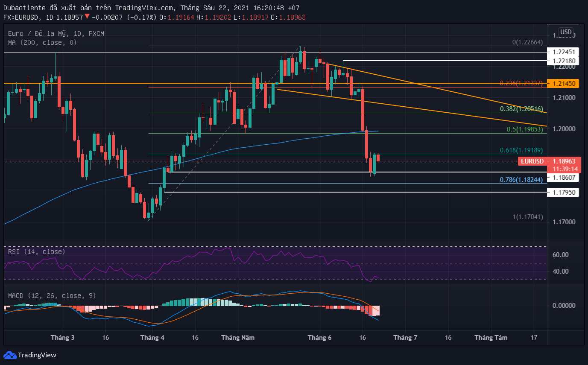The width and height of the screenshot is (588, 365).
Task: Select the Fibonacci 0(1.22664) level label
Action: (527, 42)
